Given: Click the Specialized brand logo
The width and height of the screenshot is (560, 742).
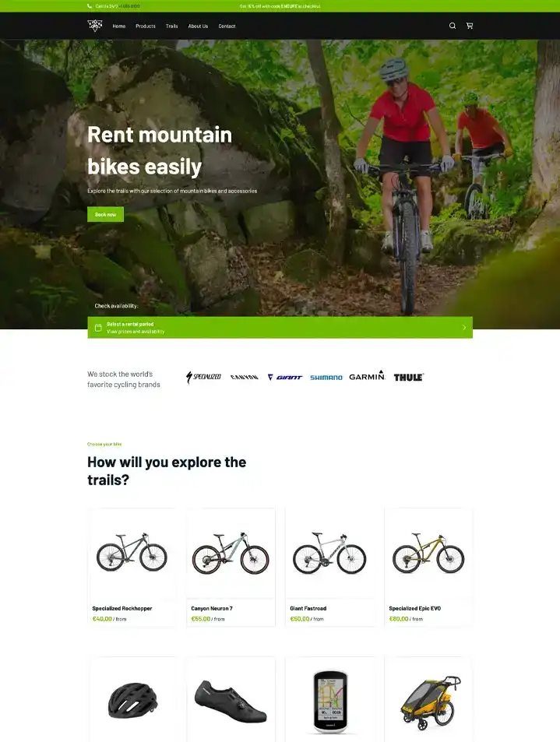Looking at the screenshot, I should (x=203, y=377).
